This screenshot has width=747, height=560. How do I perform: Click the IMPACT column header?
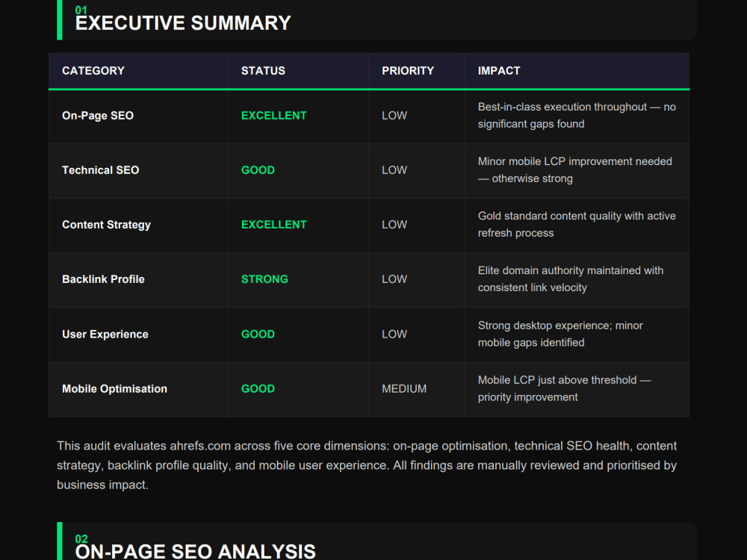click(499, 70)
